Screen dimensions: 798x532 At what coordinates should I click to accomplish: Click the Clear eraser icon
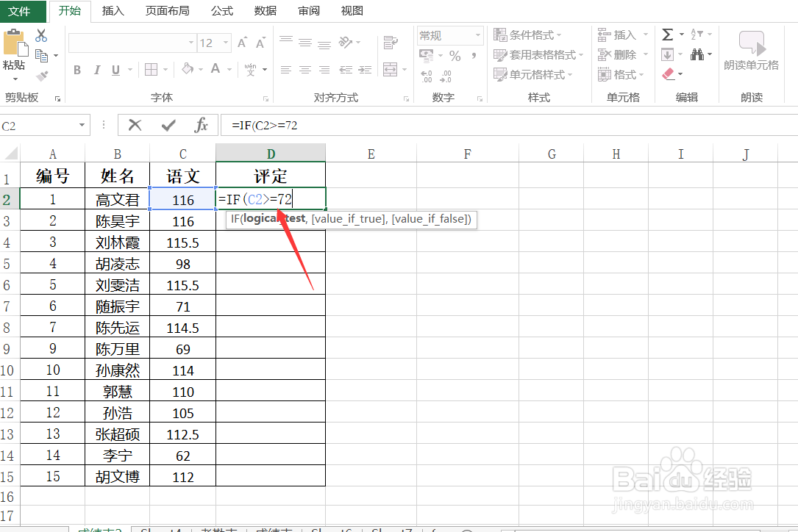pos(669,73)
